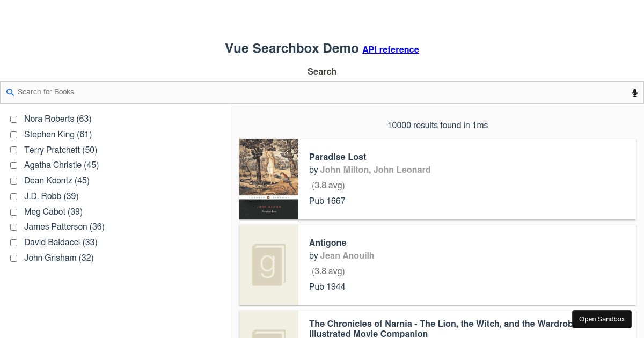Check the Stephen King filter checkbox
This screenshot has width=644, height=338.
[x=13, y=135]
